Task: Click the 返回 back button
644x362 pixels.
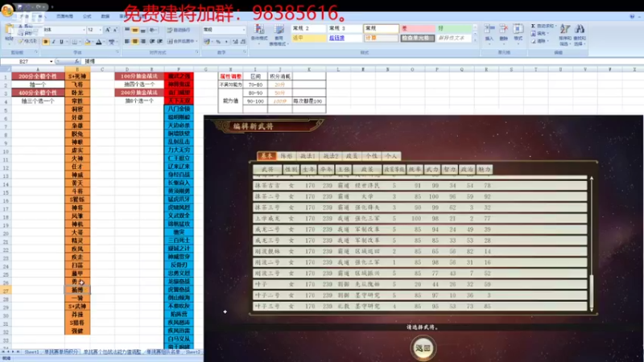Action: (423, 348)
